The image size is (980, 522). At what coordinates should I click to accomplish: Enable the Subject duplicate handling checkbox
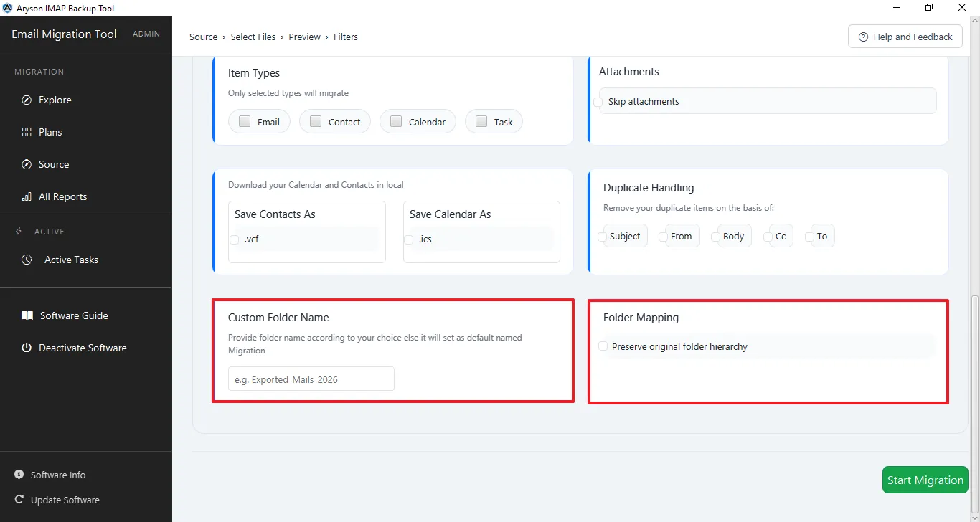click(x=603, y=237)
